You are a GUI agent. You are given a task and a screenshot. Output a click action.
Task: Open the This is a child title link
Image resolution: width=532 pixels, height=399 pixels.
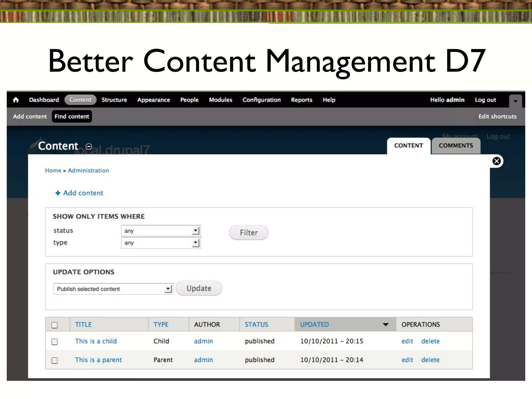coord(96,341)
